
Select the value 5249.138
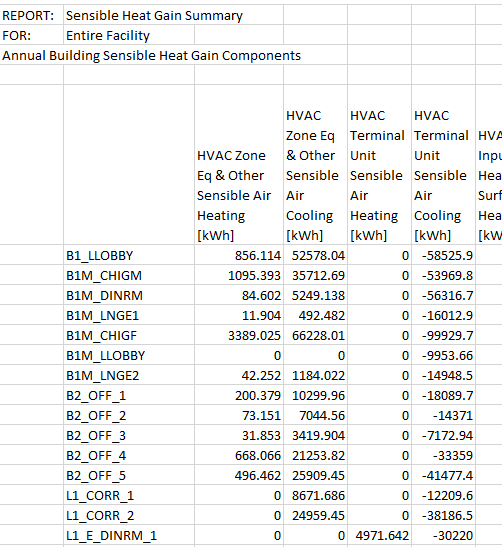pos(315,295)
